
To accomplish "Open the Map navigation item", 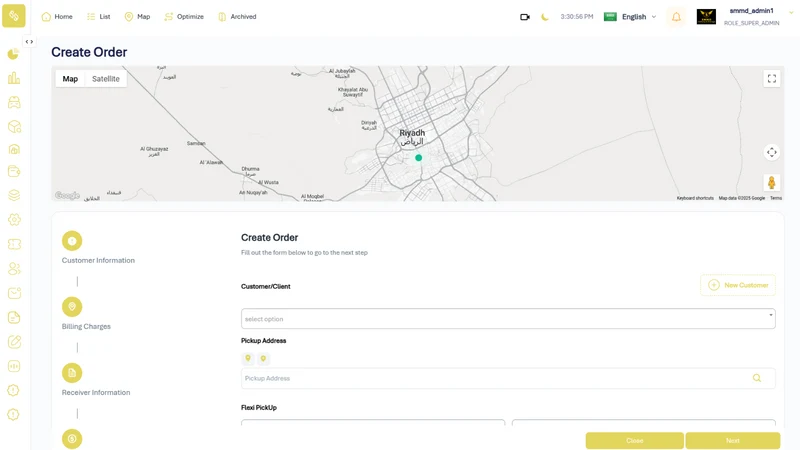I will [x=137, y=17].
